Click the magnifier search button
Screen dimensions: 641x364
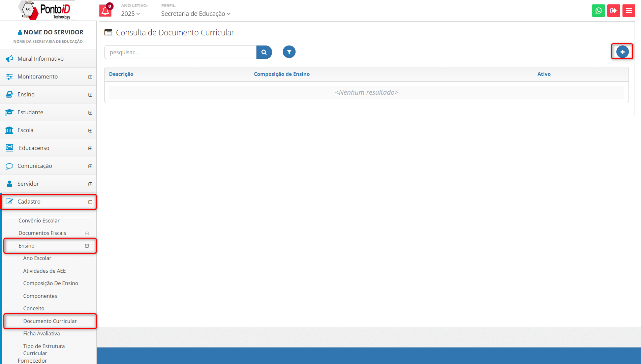pos(264,52)
